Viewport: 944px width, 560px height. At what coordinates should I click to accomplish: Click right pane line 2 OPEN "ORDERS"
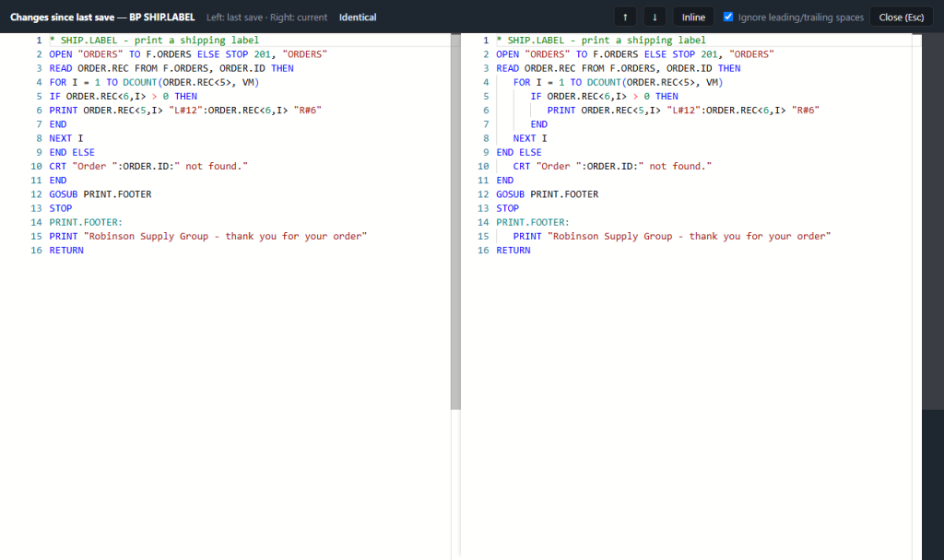pyautogui.click(x=635, y=54)
